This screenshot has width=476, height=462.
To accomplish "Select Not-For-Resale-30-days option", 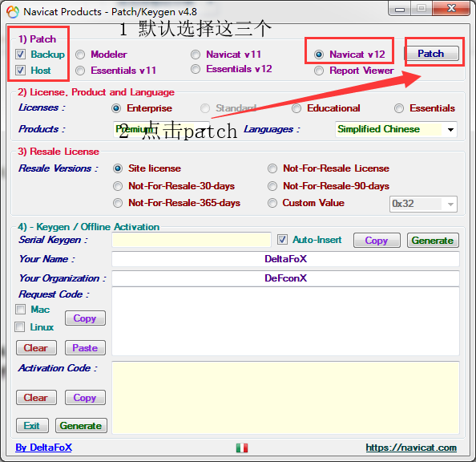I will pos(118,186).
